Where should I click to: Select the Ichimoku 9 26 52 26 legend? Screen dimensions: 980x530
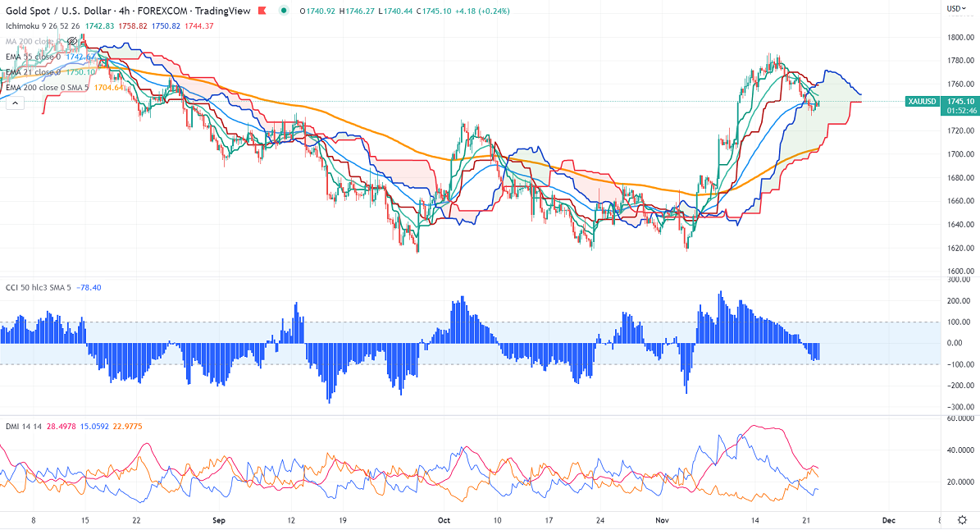coord(41,25)
